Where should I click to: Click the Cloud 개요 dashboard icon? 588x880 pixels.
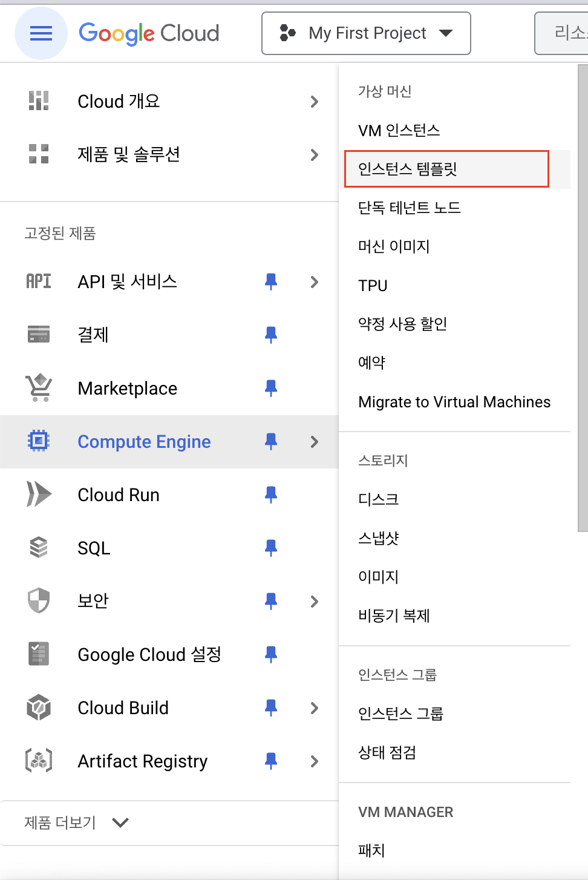point(39,101)
